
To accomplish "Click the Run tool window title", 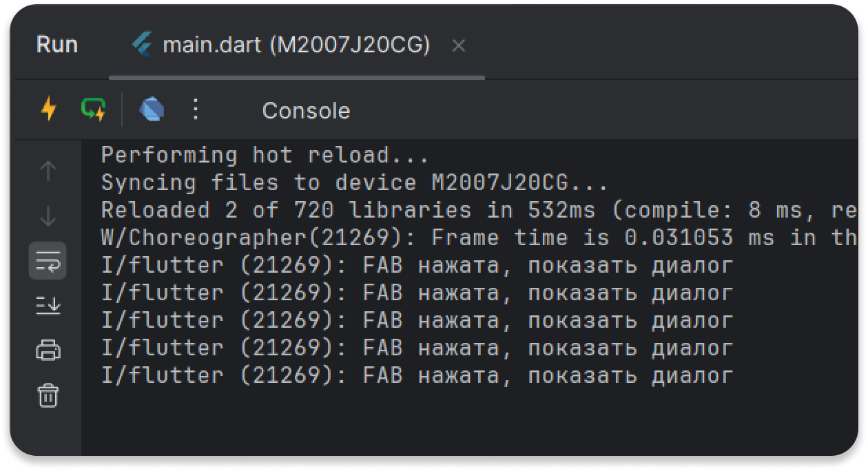I will pos(56,45).
